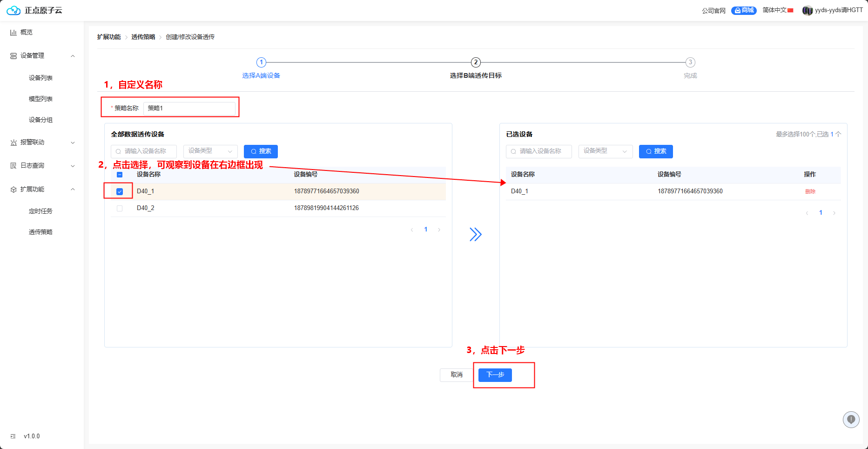
Task: Collapse the 扩展功能 menu chevron
Action: [x=73, y=190]
